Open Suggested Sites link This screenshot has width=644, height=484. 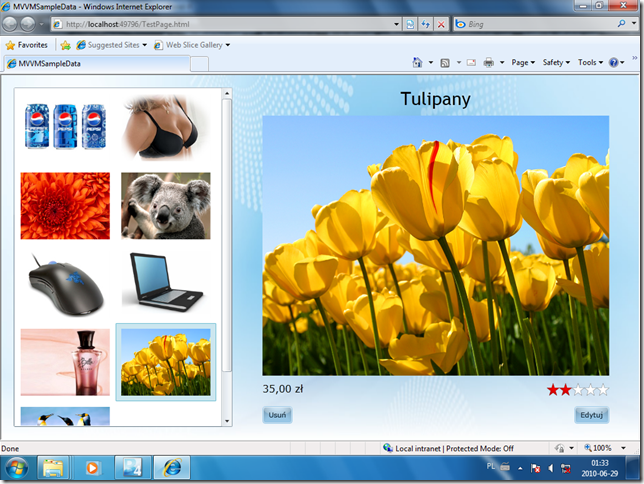[x=112, y=45]
